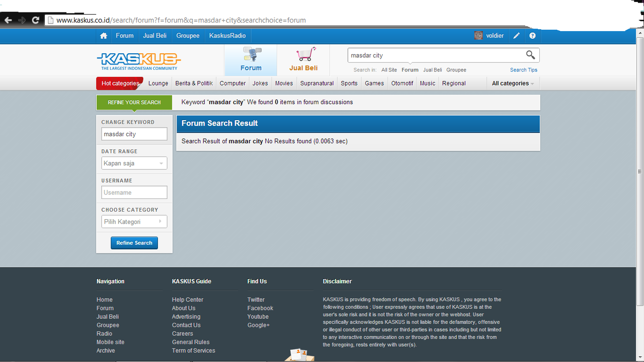Open the Search Tips link
The height and width of the screenshot is (362, 644).
click(524, 70)
